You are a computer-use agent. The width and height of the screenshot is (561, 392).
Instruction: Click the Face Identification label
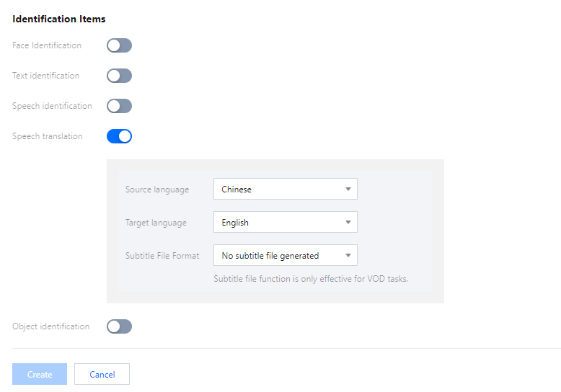tap(47, 45)
